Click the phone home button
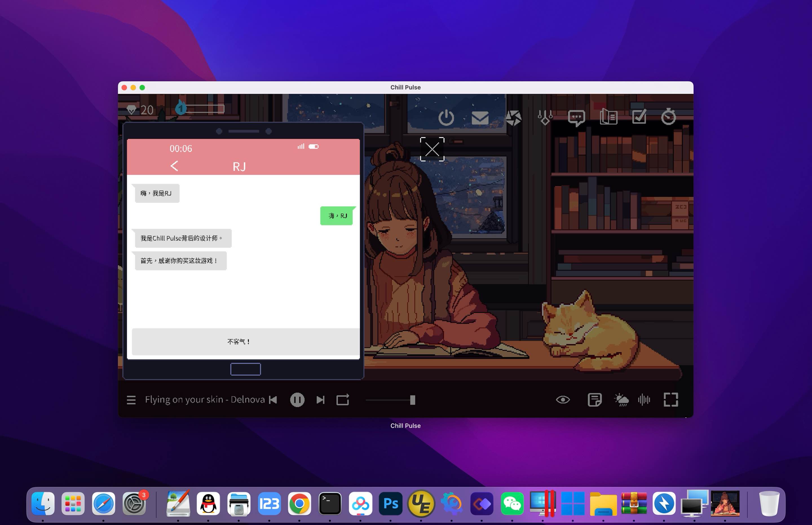This screenshot has width=812, height=525. point(246,369)
